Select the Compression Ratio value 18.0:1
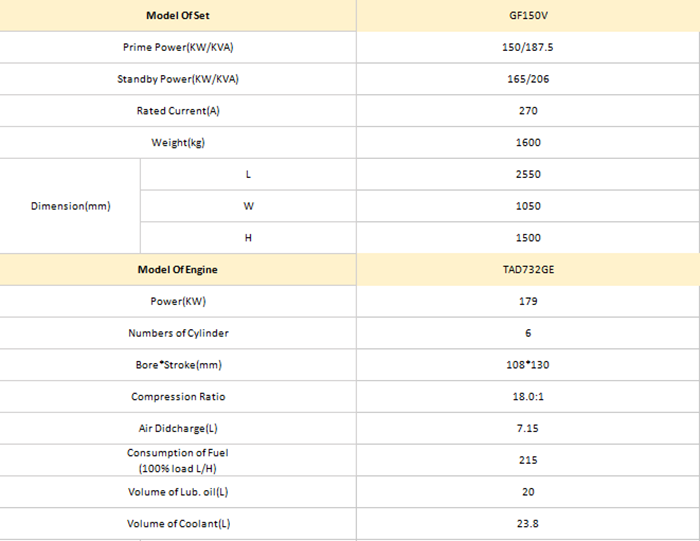Screen dimensions: 700x541 (x=528, y=396)
